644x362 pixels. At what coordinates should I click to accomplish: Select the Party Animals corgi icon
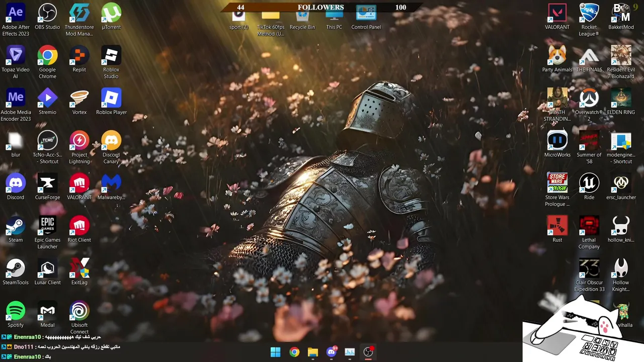(557, 55)
